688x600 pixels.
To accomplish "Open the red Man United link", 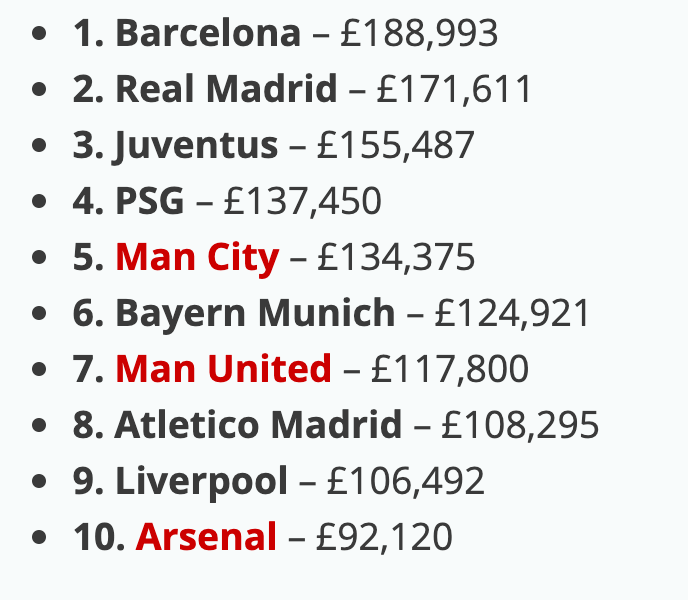I will (223, 369).
